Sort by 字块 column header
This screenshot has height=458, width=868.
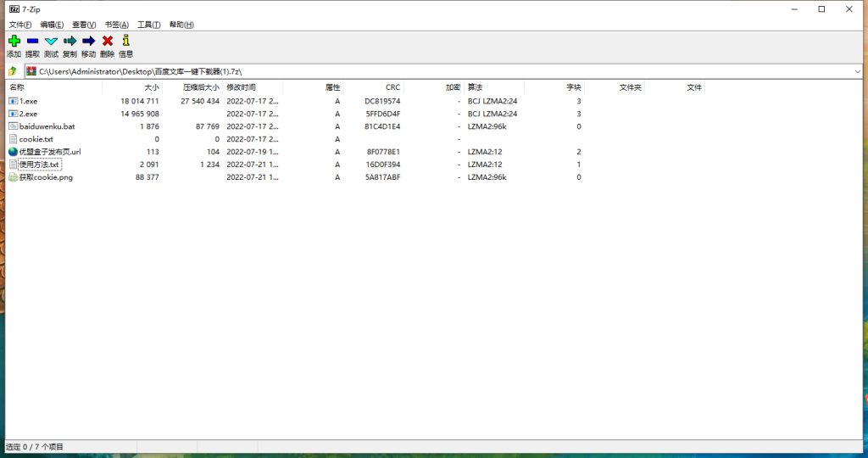click(554, 87)
